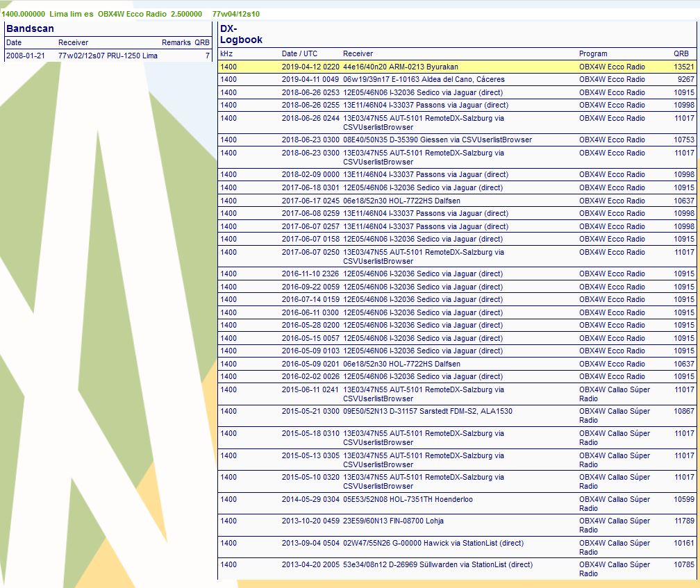The image size is (700, 588).
Task: Click the Bandscan Remarks column header
Action: (176, 42)
